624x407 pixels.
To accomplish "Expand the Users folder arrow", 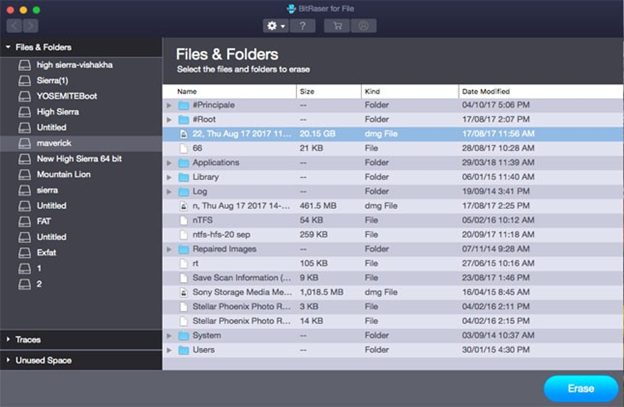I will tap(169, 350).
